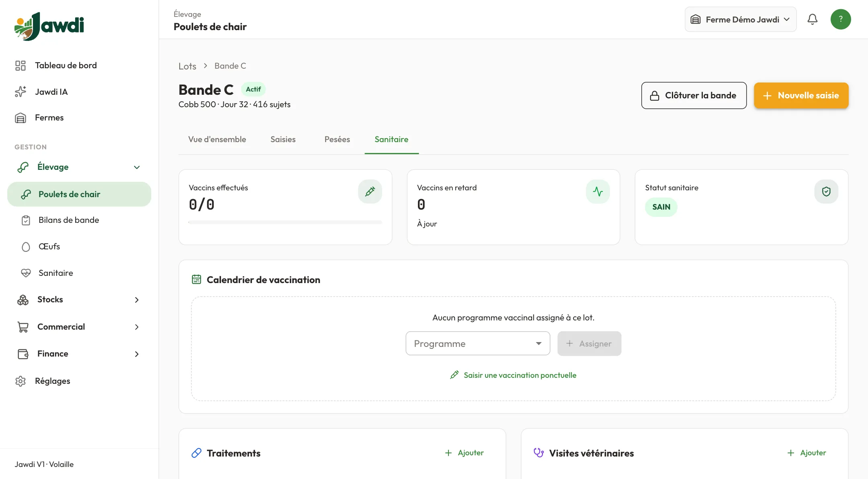This screenshot has width=868, height=479.
Task: Select the Sanitaire tab
Action: 391,139
